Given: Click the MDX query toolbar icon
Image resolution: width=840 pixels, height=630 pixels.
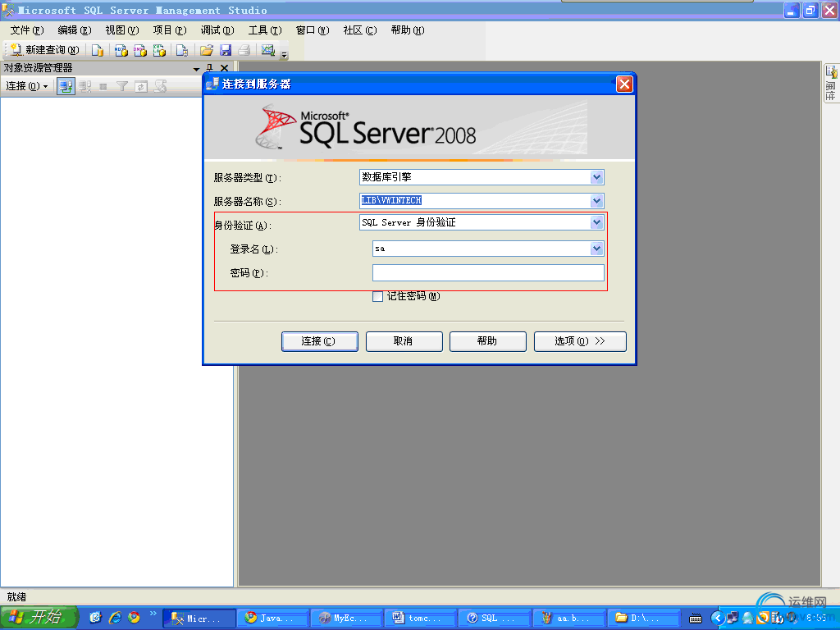Looking at the screenshot, I should (x=121, y=50).
